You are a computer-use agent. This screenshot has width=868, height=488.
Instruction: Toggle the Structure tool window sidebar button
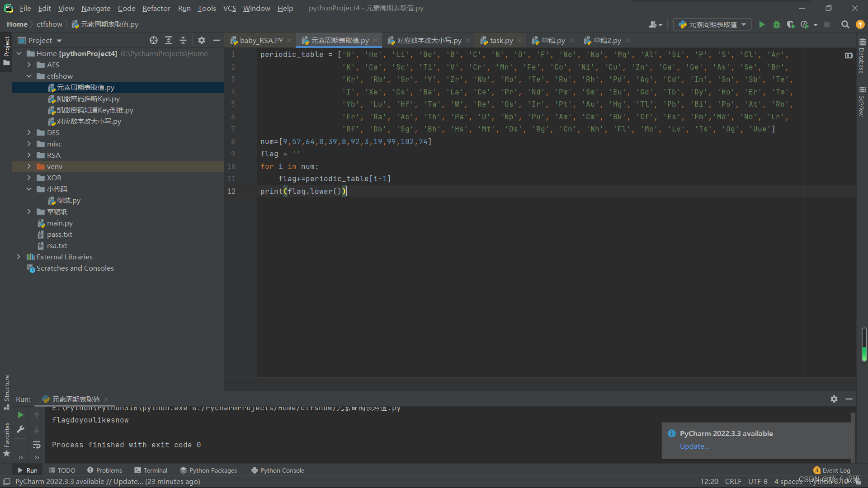(x=6, y=391)
